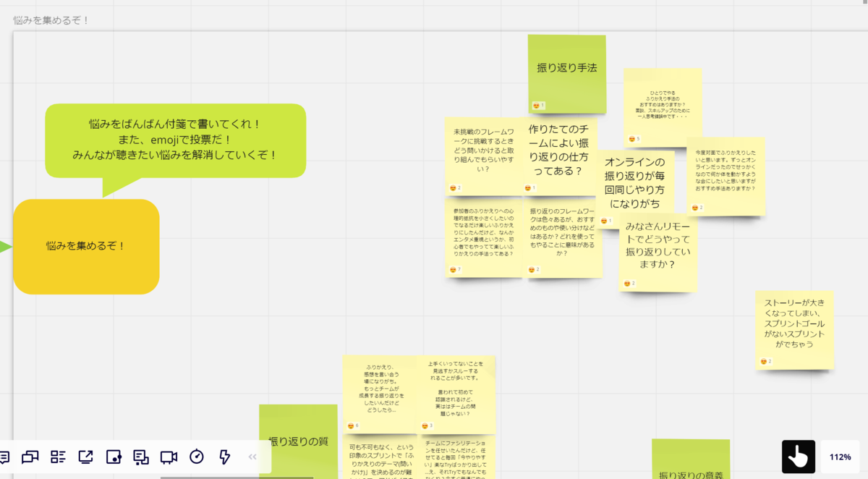Collapse the bottom toolbar with the chevron
Viewport: 868px width, 479px height.
point(252,457)
